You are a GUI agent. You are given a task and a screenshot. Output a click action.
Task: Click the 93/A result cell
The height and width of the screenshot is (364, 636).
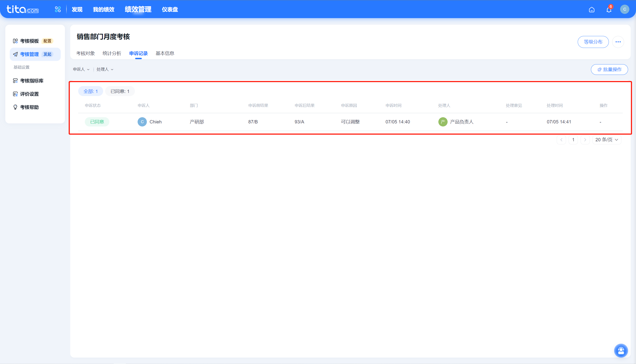pyautogui.click(x=299, y=122)
